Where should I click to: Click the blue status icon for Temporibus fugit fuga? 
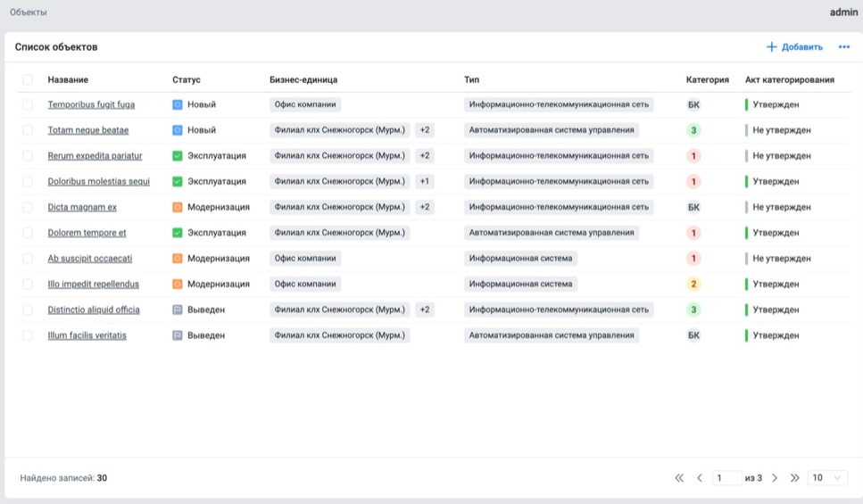point(178,104)
